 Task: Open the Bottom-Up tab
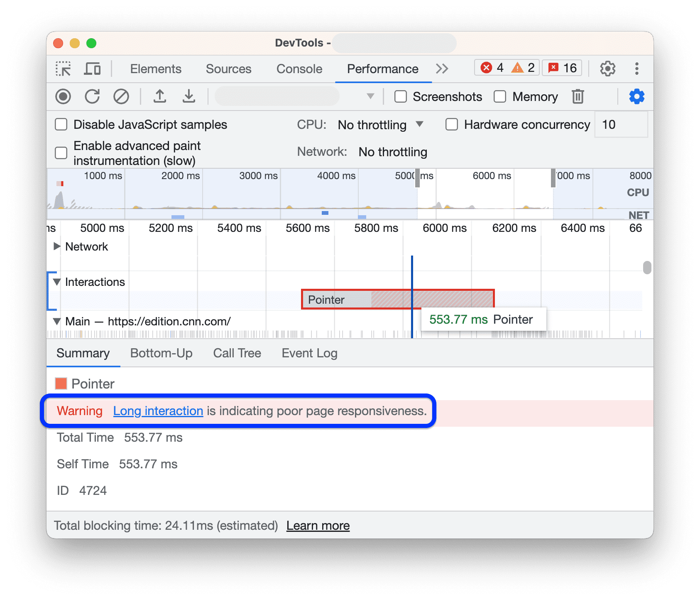click(162, 353)
